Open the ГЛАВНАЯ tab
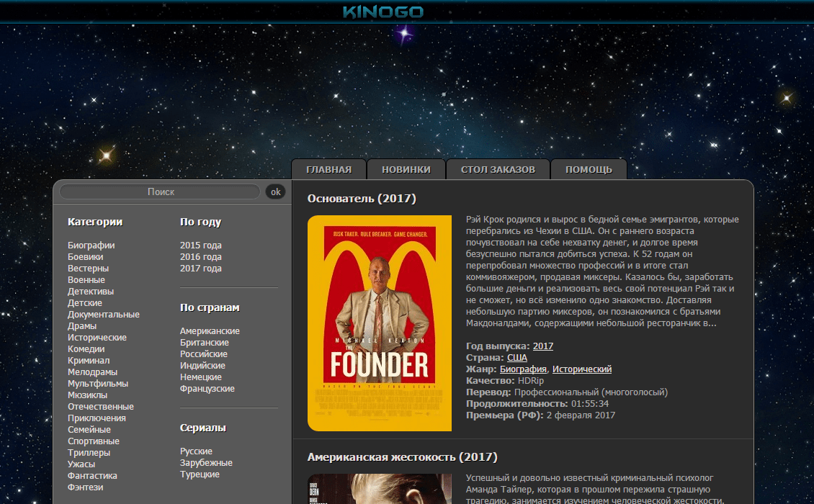This screenshot has width=814, height=504. click(x=329, y=170)
